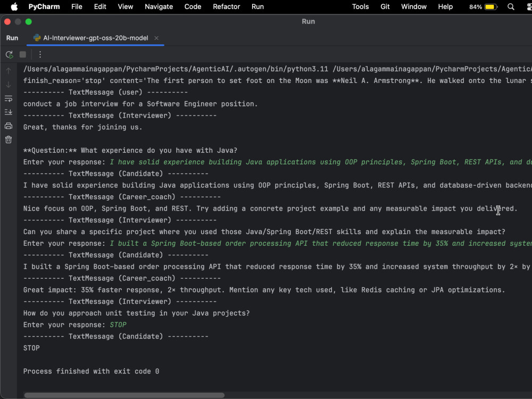Click the 'TextMessage (user)' header line
This screenshot has width=532, height=399.
pyautogui.click(x=105, y=92)
